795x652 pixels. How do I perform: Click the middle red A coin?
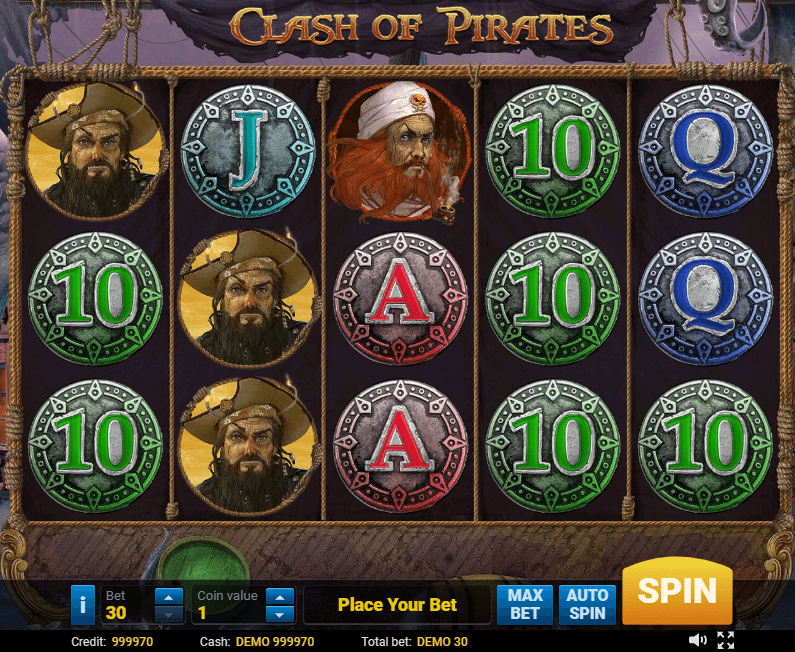pyautogui.click(x=401, y=299)
